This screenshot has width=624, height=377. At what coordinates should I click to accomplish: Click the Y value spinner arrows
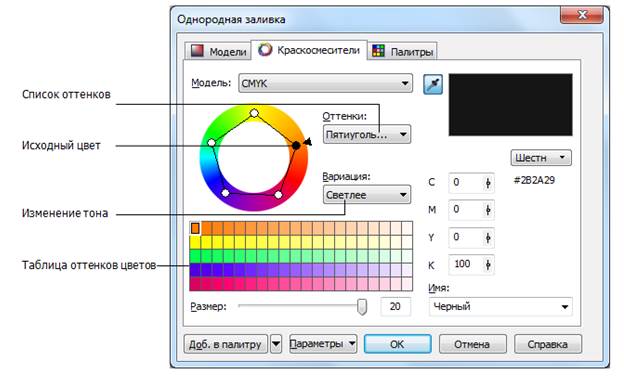pyautogui.click(x=488, y=238)
